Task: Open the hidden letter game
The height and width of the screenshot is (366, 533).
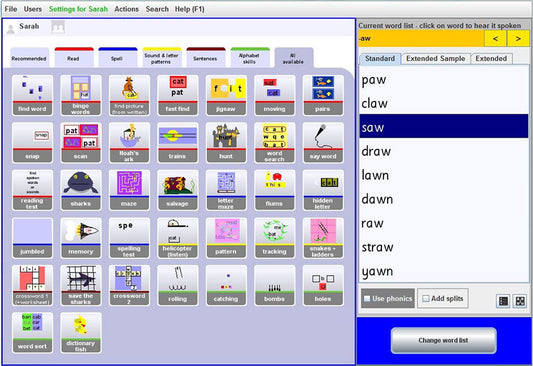Action: click(x=323, y=190)
